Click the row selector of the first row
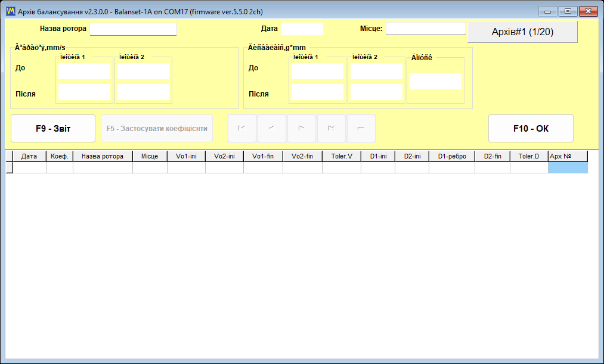 pyautogui.click(x=10, y=167)
